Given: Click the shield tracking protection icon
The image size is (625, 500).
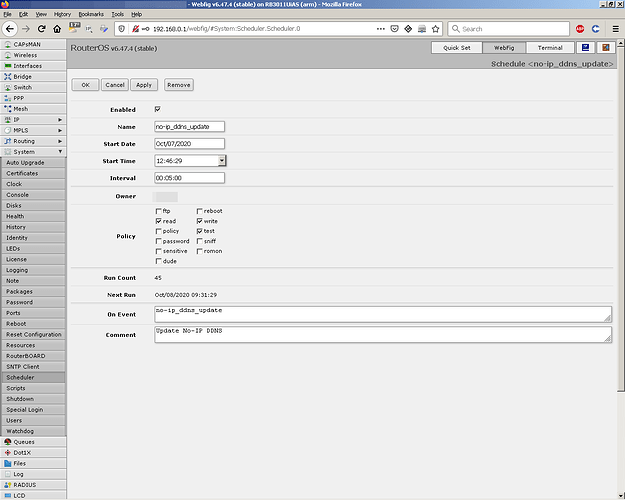Looking at the screenshot, I should (x=122, y=29).
